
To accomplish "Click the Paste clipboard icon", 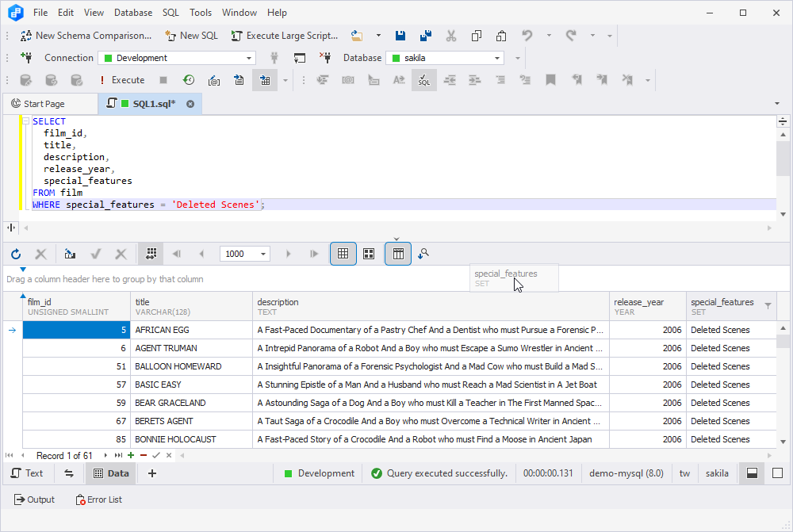I will tap(501, 36).
